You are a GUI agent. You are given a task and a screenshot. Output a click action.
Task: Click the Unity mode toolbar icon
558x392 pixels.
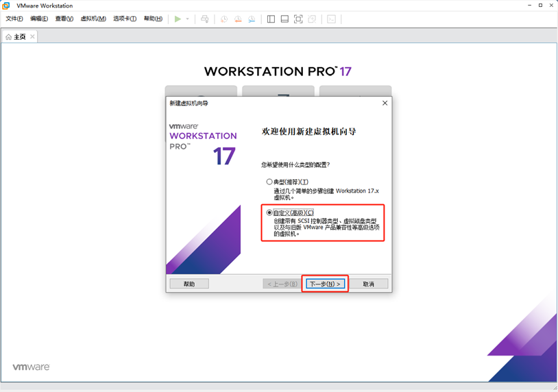(312, 19)
